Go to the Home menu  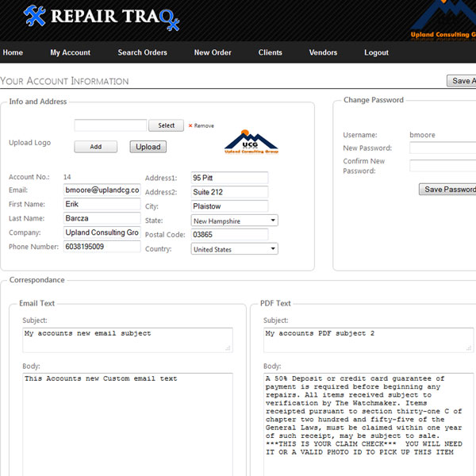pyautogui.click(x=13, y=52)
